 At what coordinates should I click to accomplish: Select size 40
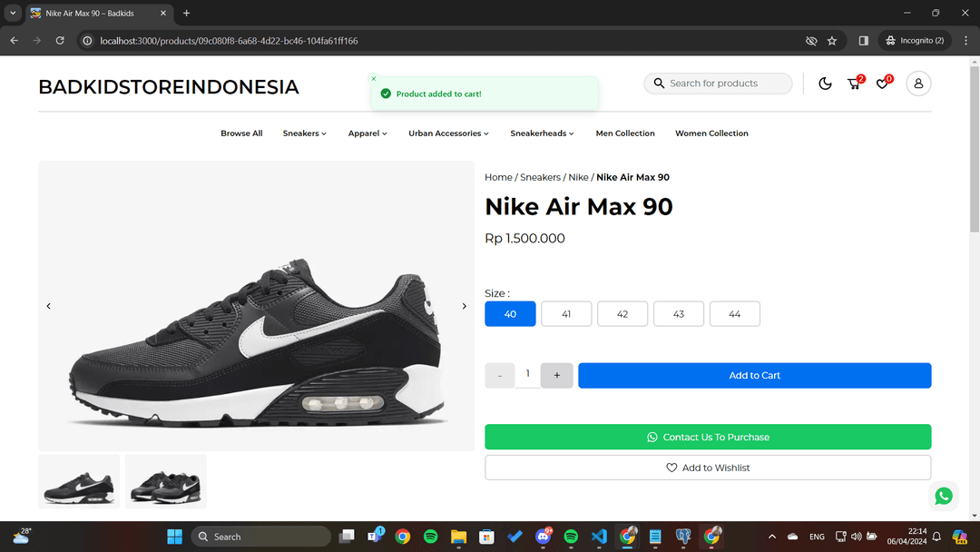click(510, 314)
